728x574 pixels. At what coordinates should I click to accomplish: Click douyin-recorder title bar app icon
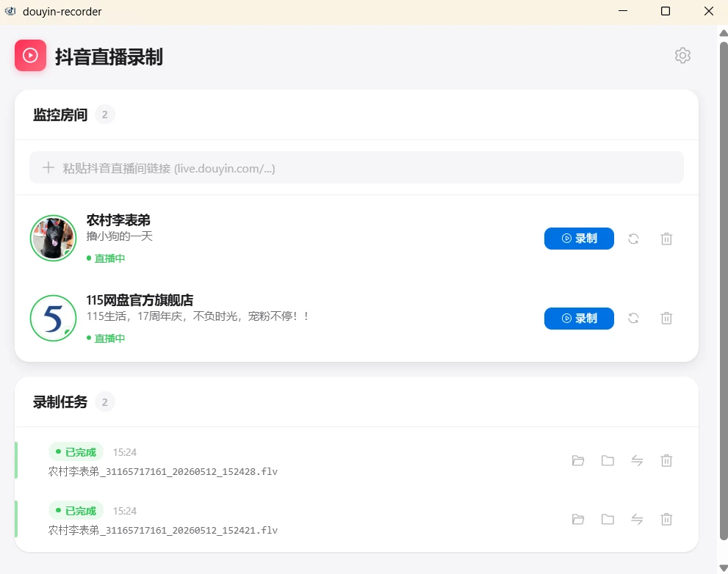10,11
